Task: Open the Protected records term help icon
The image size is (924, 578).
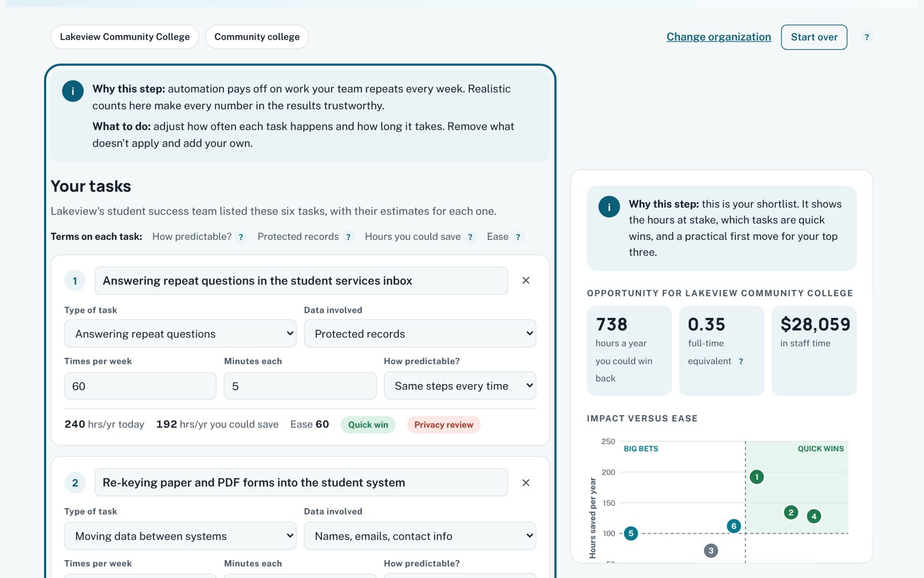Action: coord(348,237)
